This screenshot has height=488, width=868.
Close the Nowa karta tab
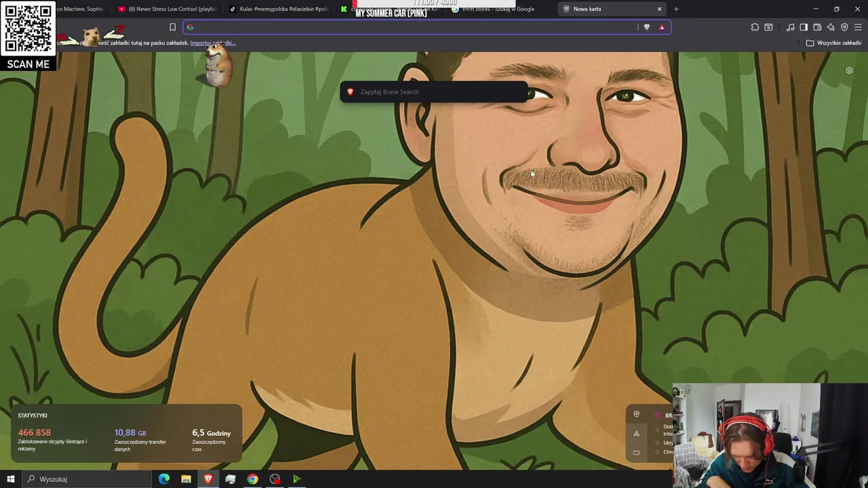tap(659, 9)
